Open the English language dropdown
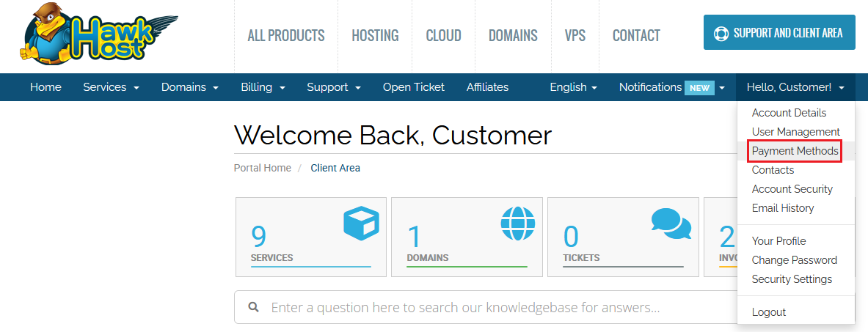This screenshot has width=868, height=332. (x=573, y=87)
